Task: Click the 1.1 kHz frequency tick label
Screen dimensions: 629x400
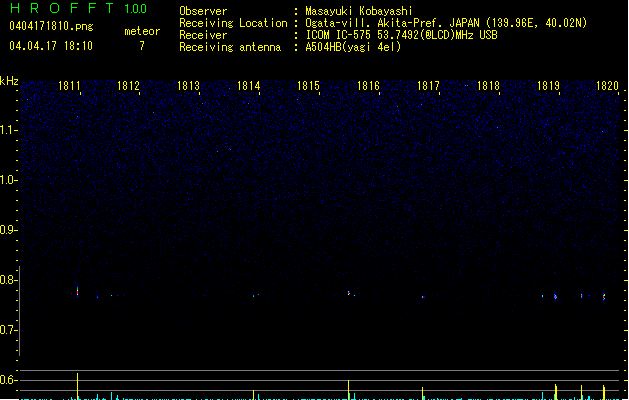Action: [x=8, y=130]
